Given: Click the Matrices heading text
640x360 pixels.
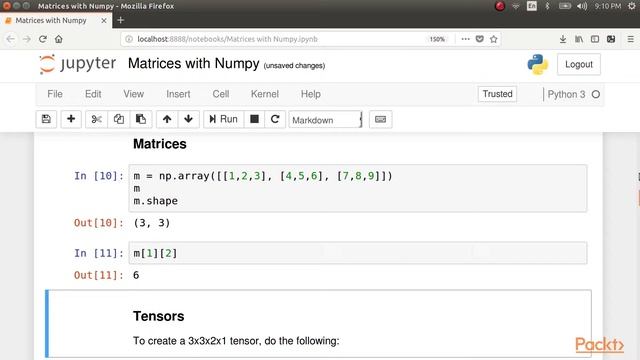Looking at the screenshot, I should 160,144.
